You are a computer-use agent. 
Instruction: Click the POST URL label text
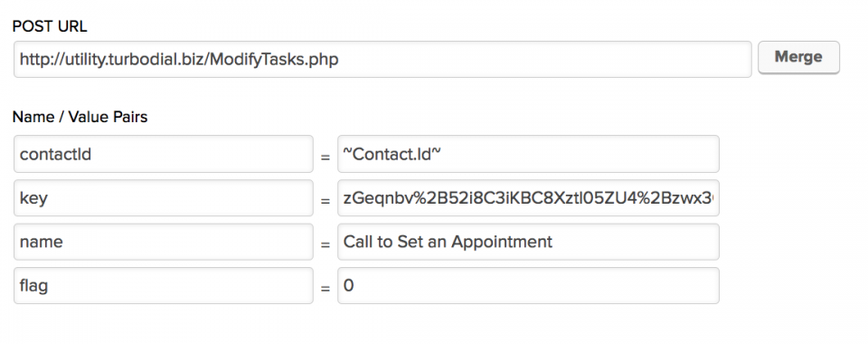click(x=50, y=26)
